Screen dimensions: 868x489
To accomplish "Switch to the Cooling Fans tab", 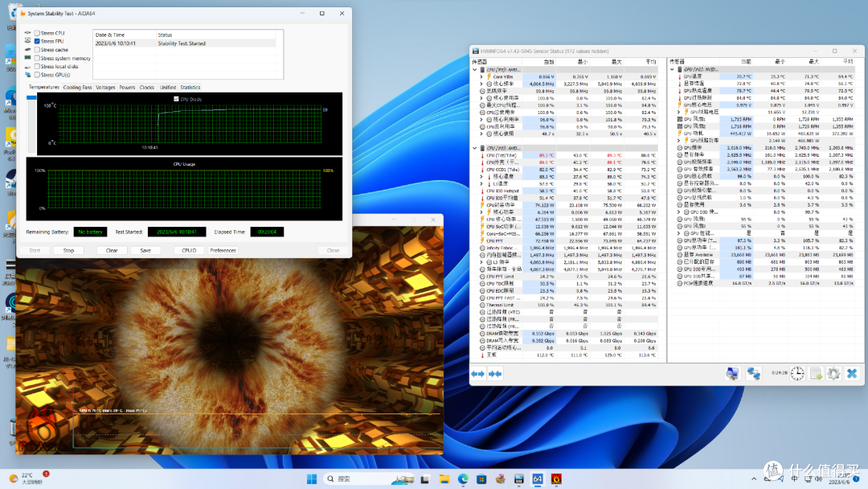I will coord(77,88).
